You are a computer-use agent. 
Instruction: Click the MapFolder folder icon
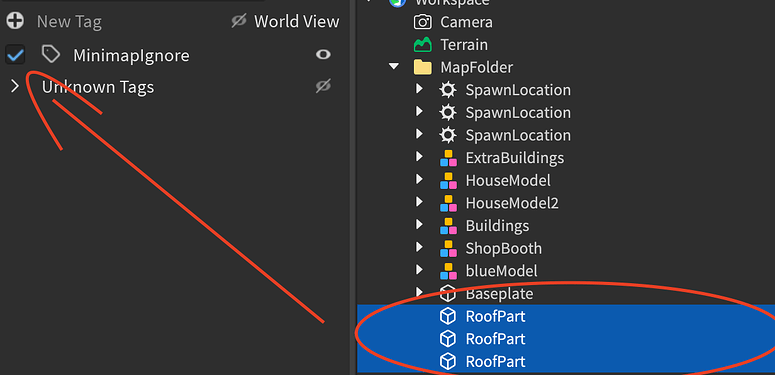pyautogui.click(x=423, y=67)
